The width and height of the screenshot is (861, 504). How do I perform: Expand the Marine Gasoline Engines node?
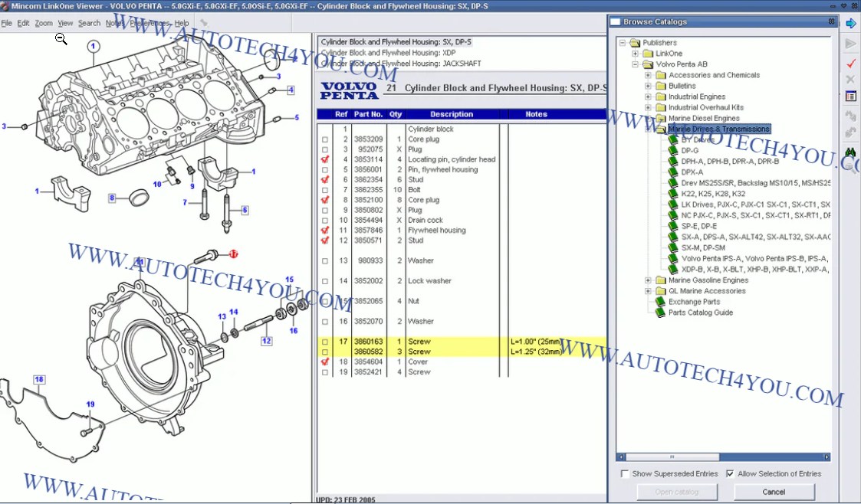(x=647, y=280)
